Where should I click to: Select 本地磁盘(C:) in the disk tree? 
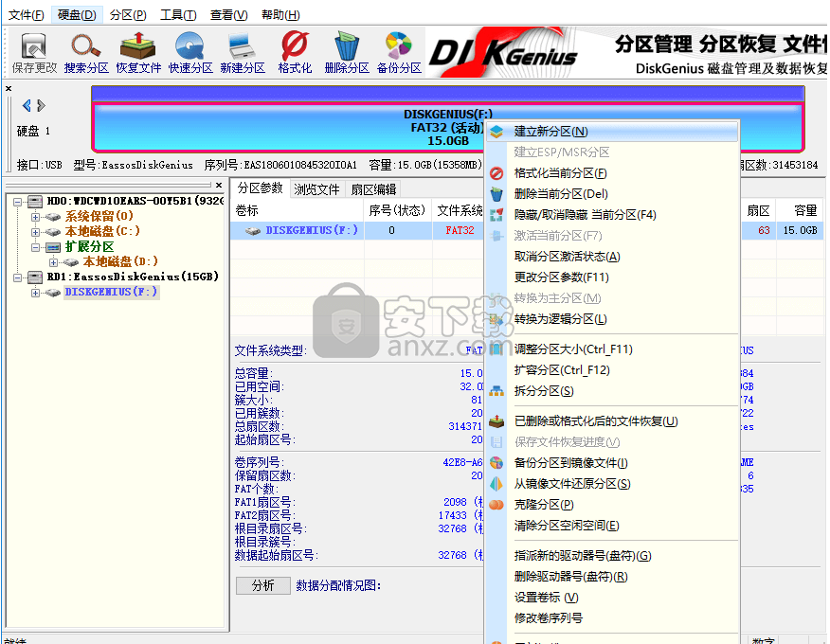click(x=102, y=231)
